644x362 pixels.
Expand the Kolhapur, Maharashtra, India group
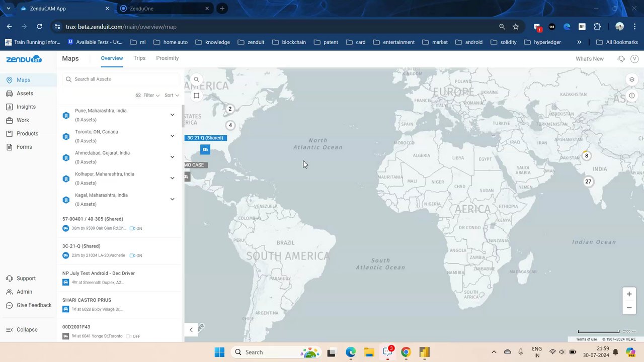click(x=172, y=178)
